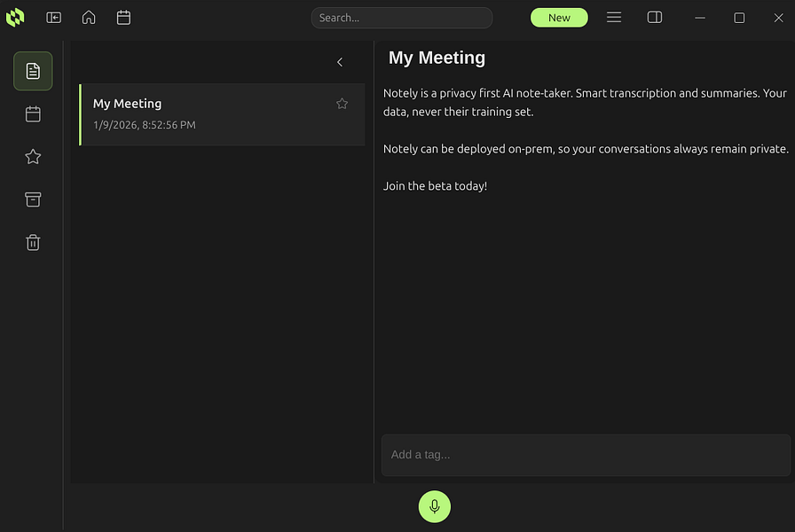The image size is (795, 532).
Task: Start recording with microphone button
Action: [435, 506]
